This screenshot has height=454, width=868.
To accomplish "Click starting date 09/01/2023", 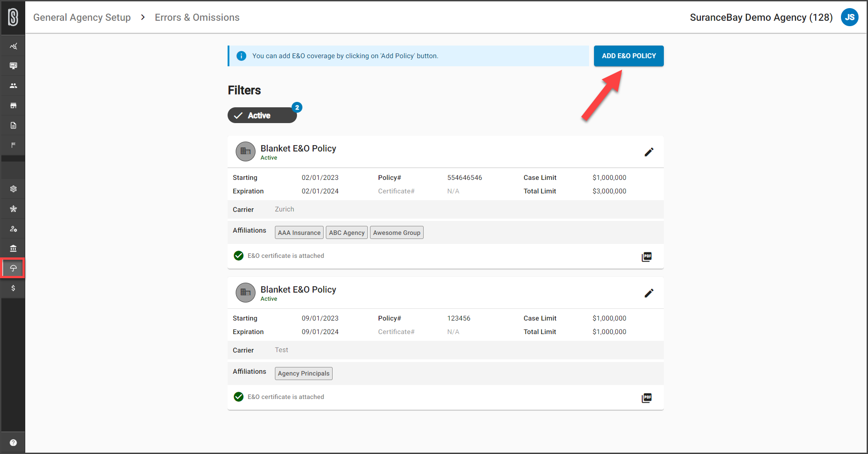I will coord(320,318).
